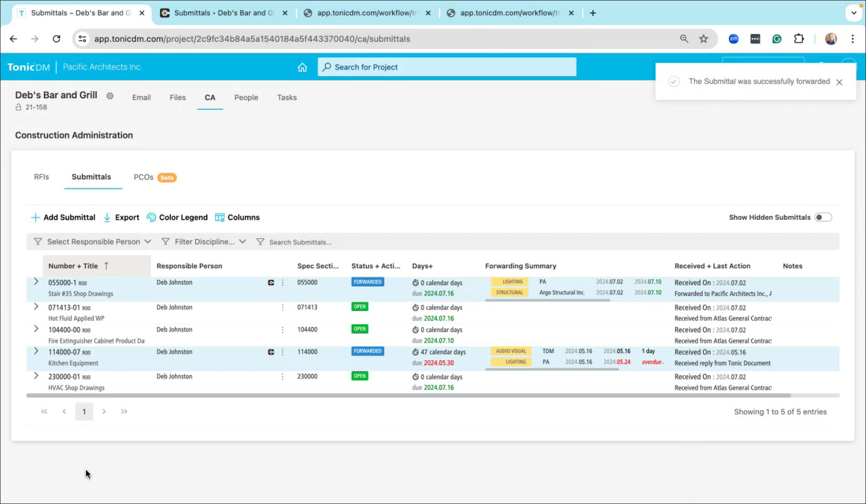Open the PCOs Beta tab

[x=155, y=177]
